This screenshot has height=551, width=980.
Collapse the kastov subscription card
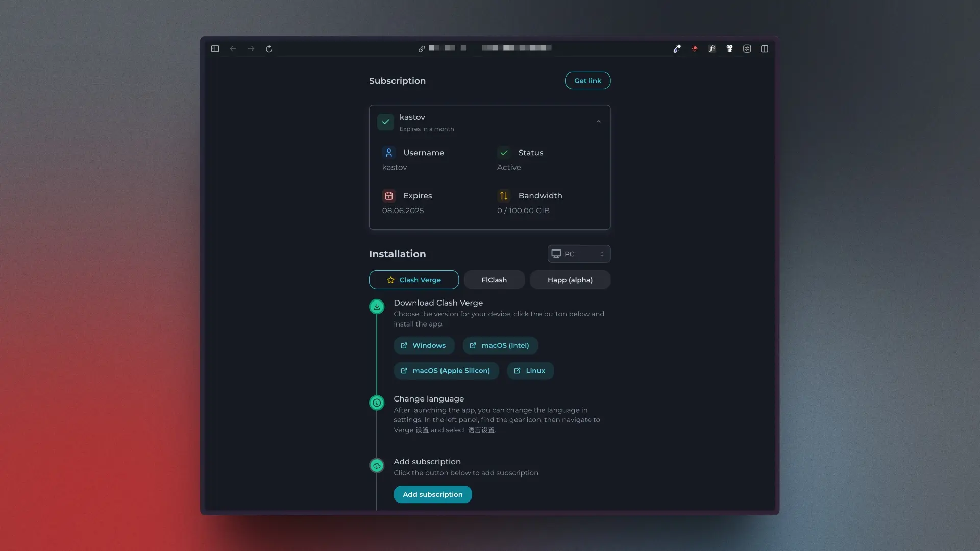(x=598, y=121)
